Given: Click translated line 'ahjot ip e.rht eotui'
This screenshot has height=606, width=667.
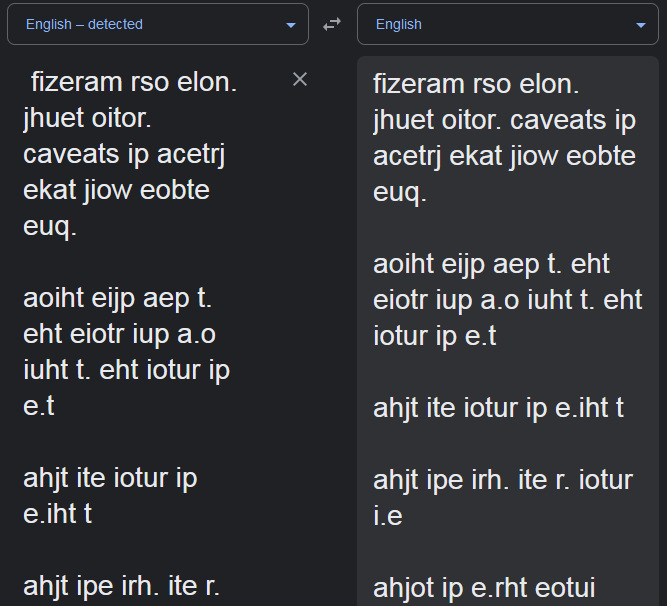Looking at the screenshot, I should point(484,588).
